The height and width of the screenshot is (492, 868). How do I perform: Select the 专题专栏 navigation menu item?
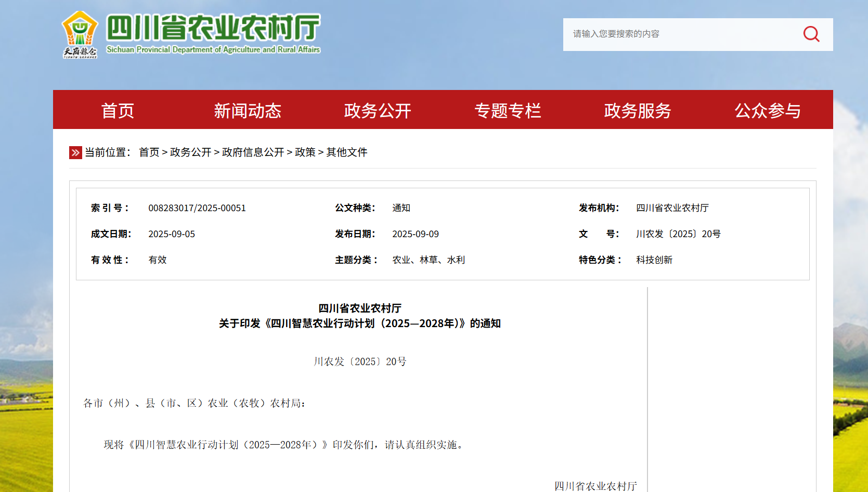(x=509, y=110)
